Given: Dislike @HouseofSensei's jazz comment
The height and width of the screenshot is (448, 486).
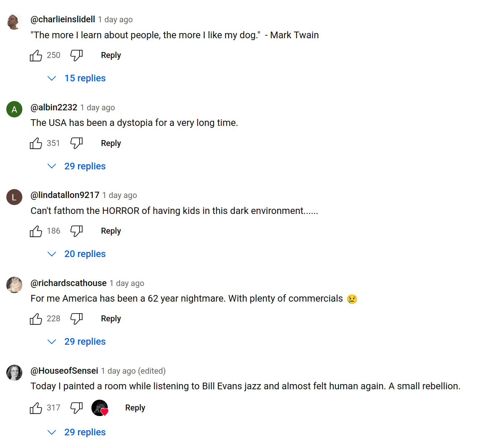Looking at the screenshot, I should tap(77, 408).
